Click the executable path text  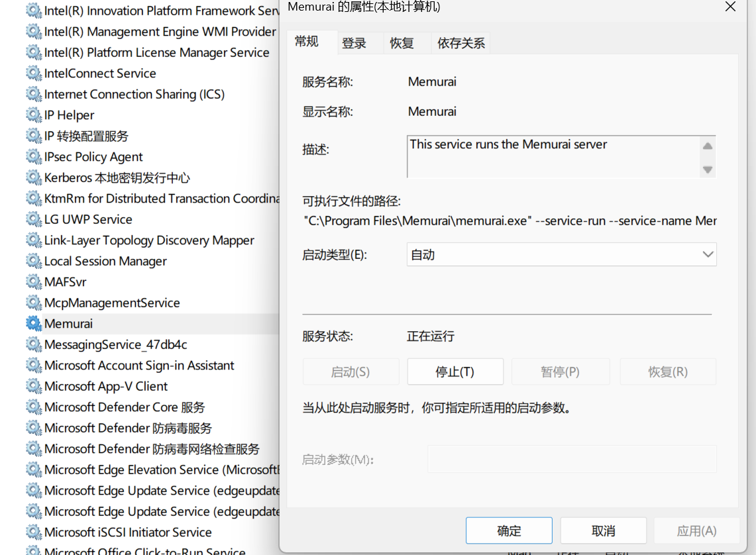coord(510,221)
